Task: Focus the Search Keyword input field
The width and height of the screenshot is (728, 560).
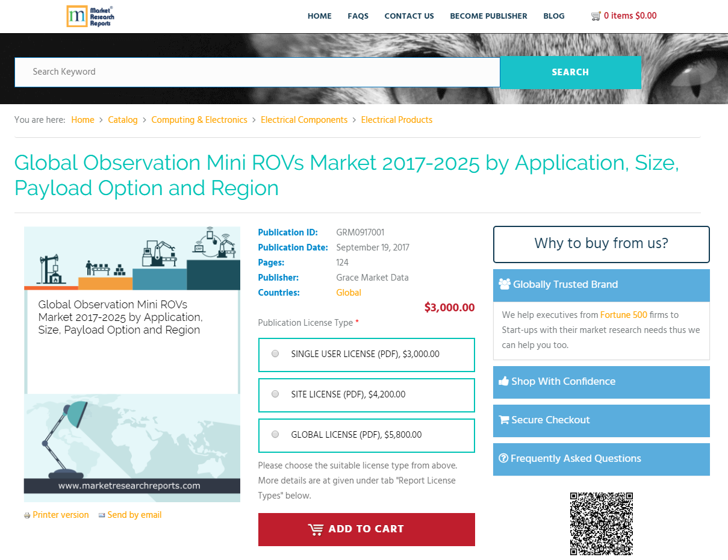Action: click(257, 72)
